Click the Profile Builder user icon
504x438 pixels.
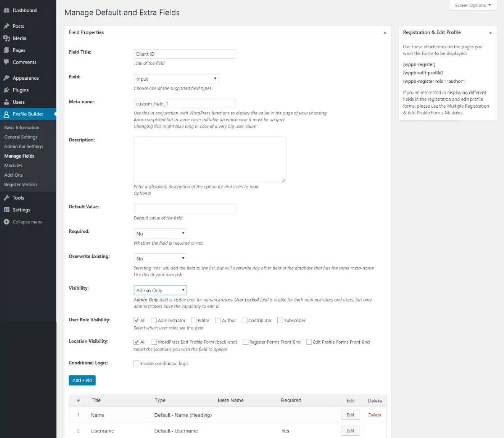(6, 114)
